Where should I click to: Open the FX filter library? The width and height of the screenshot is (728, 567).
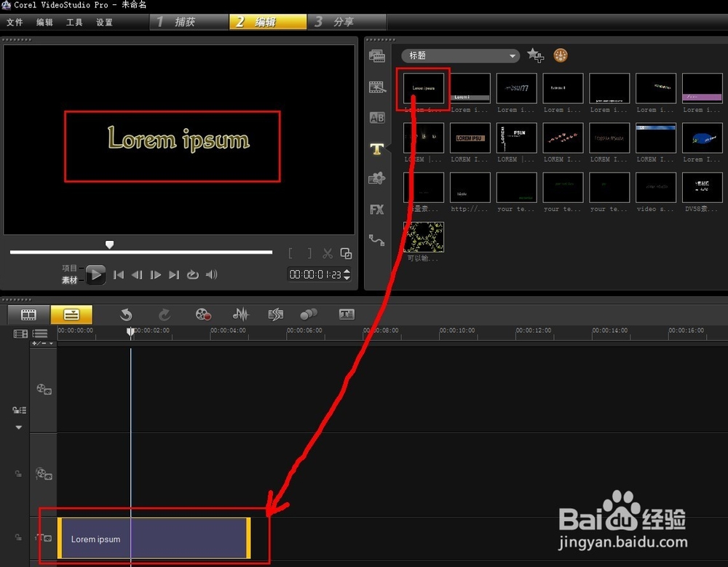point(376,210)
